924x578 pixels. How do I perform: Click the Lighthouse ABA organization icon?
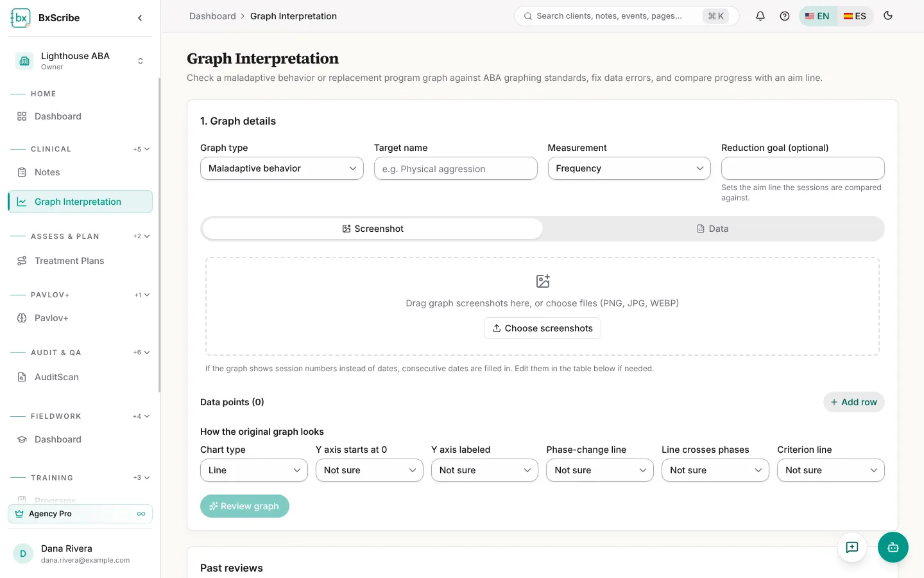(24, 61)
